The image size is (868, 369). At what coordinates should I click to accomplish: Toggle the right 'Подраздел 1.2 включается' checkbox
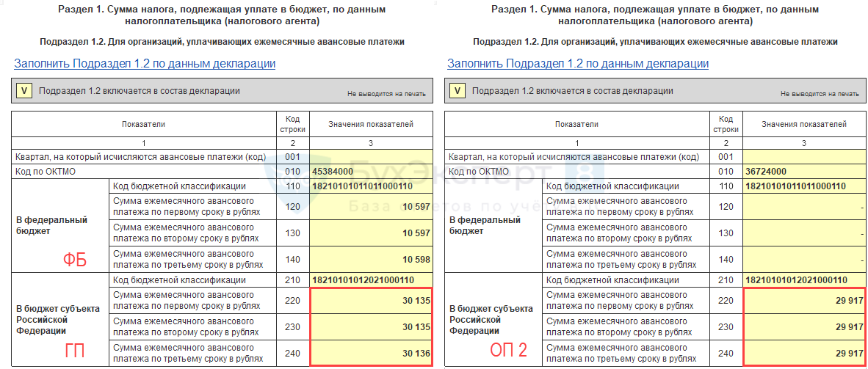(457, 91)
